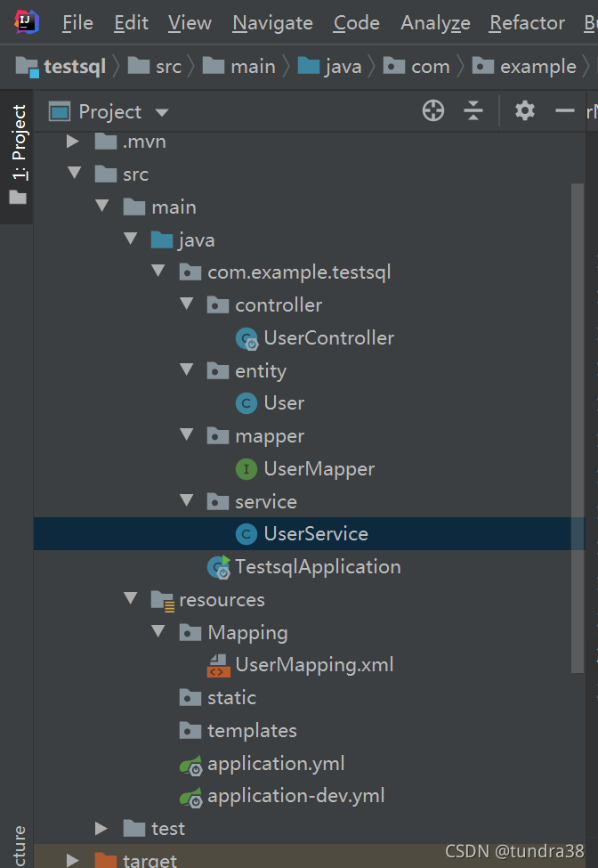Open the File menu
The height and width of the screenshot is (868, 598).
pos(77,22)
